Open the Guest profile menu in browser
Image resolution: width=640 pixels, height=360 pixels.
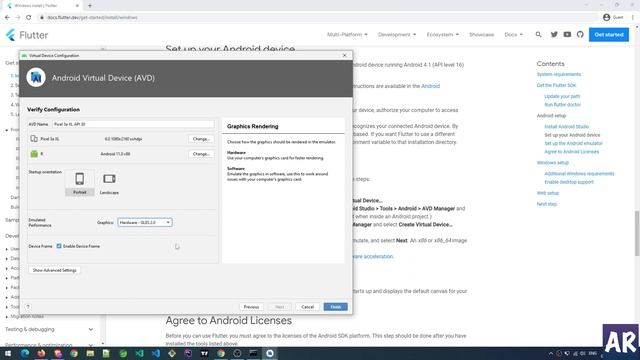point(613,17)
